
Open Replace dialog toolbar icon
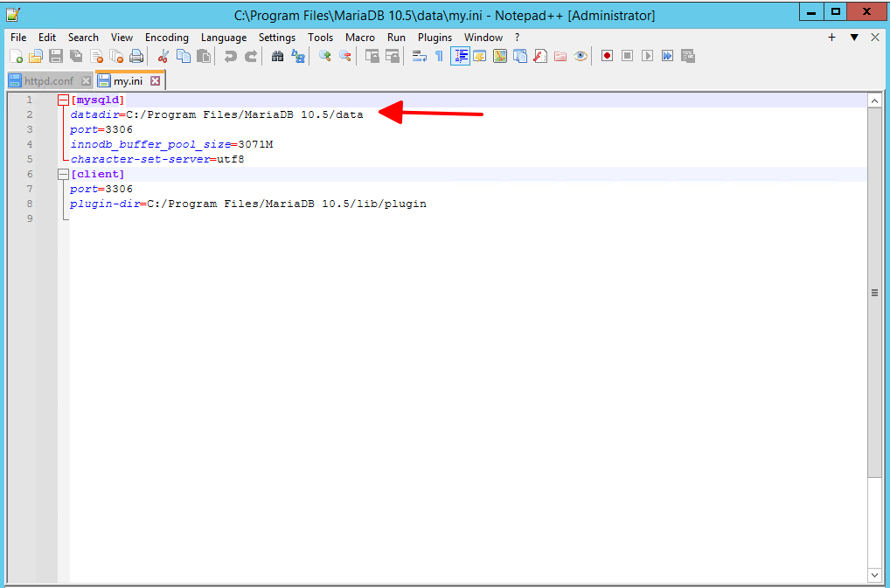(x=297, y=56)
